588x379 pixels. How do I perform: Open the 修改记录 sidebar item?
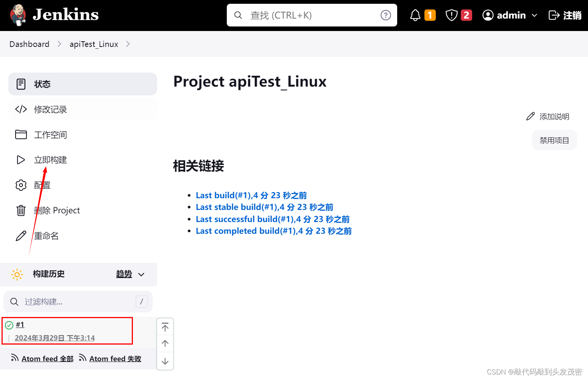coord(50,109)
